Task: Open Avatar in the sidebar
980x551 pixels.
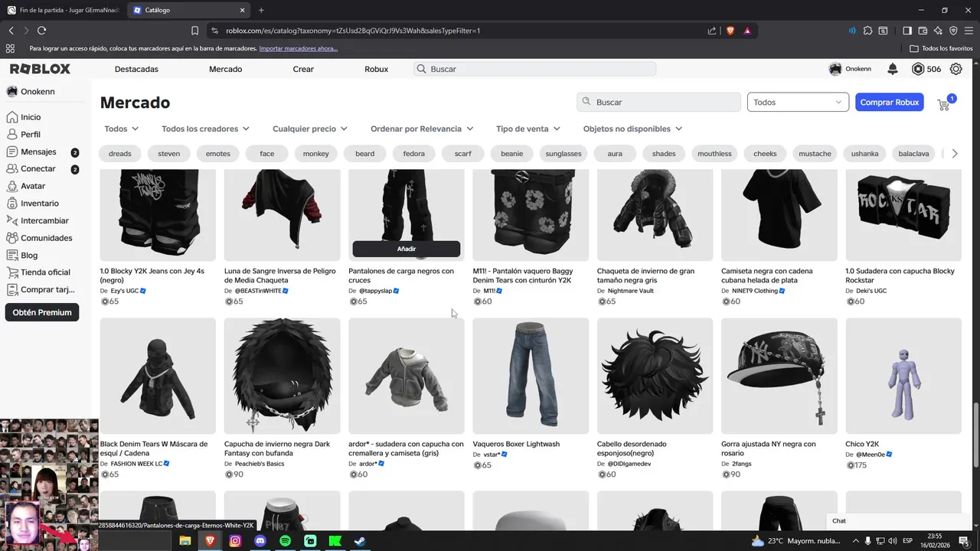Action: [33, 186]
